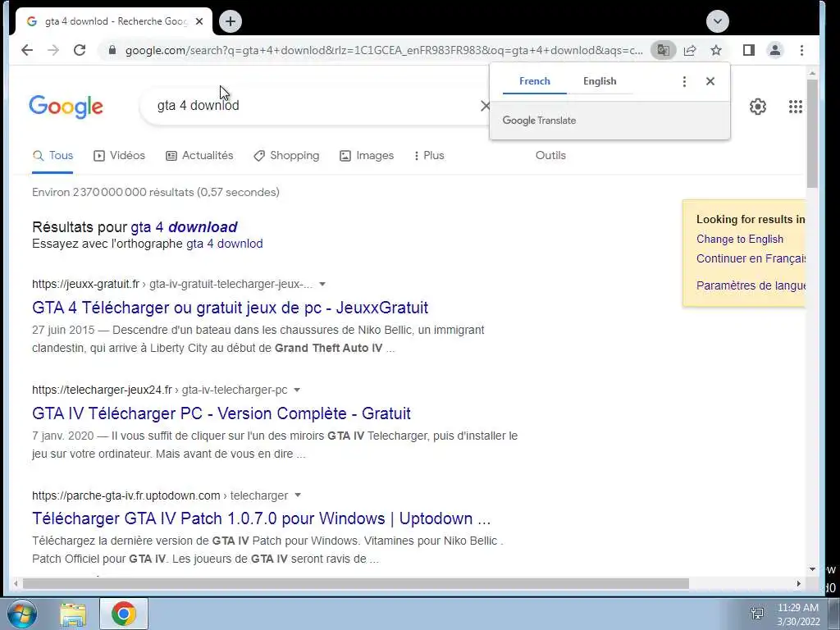Click the padlock site info icon
840x630 pixels.
(x=112, y=50)
